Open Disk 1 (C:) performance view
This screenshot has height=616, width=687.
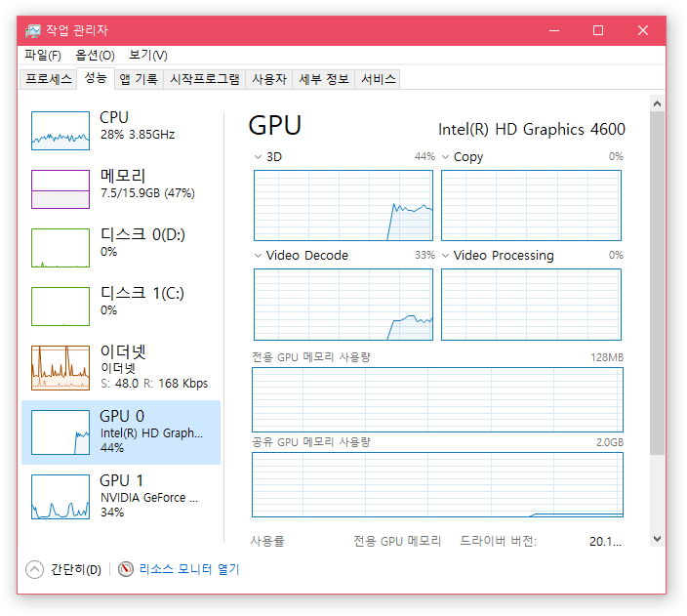pyautogui.click(x=60, y=306)
